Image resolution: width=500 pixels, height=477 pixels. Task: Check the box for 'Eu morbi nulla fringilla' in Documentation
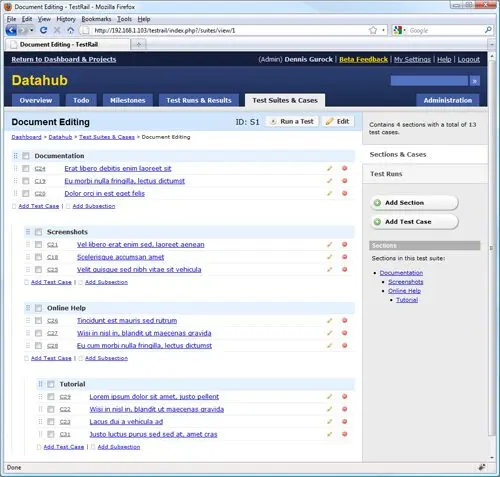click(x=26, y=181)
